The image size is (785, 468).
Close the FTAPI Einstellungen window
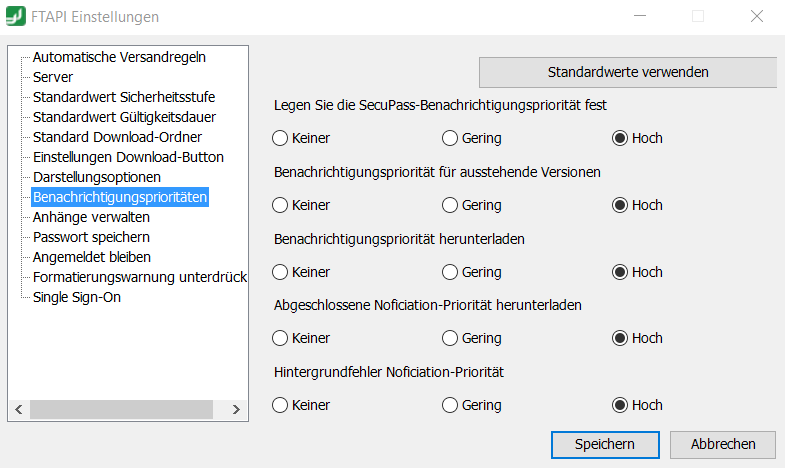click(757, 16)
